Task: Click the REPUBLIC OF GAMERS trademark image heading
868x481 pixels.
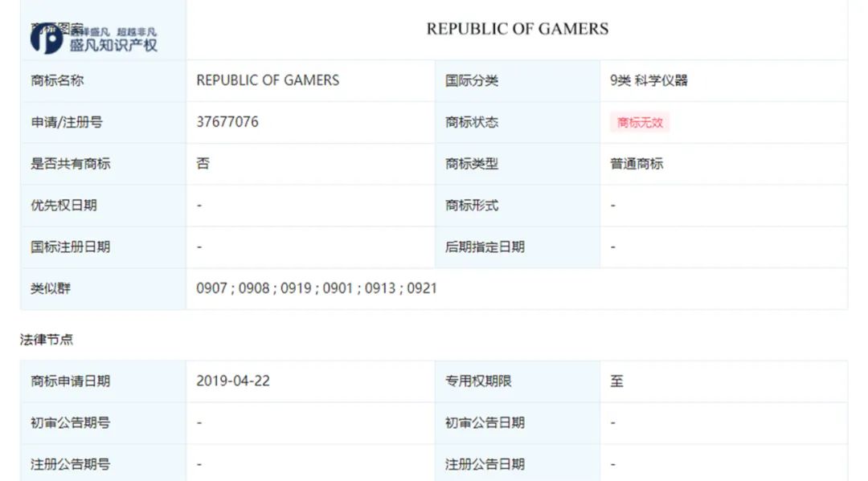Action: 517,29
